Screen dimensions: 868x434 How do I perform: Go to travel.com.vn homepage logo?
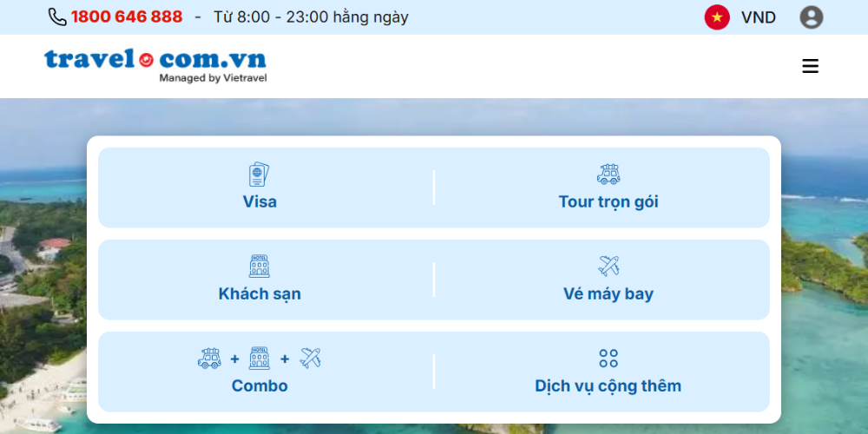click(x=155, y=66)
